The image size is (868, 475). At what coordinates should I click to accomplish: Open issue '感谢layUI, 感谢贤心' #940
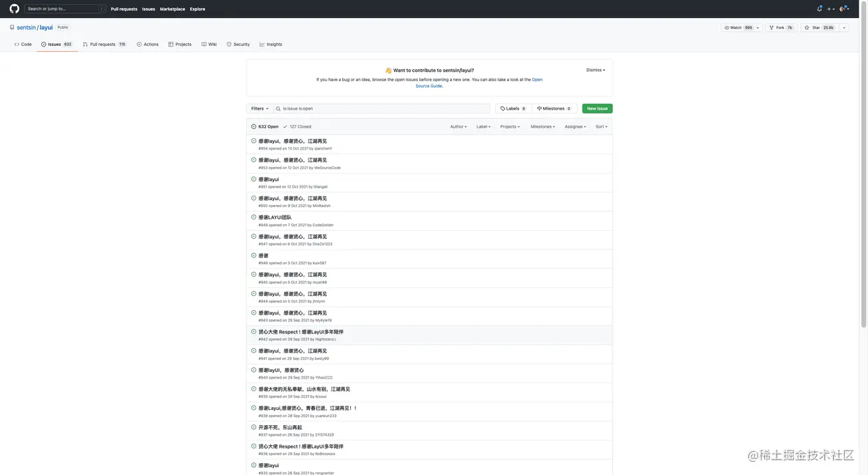coord(281,370)
